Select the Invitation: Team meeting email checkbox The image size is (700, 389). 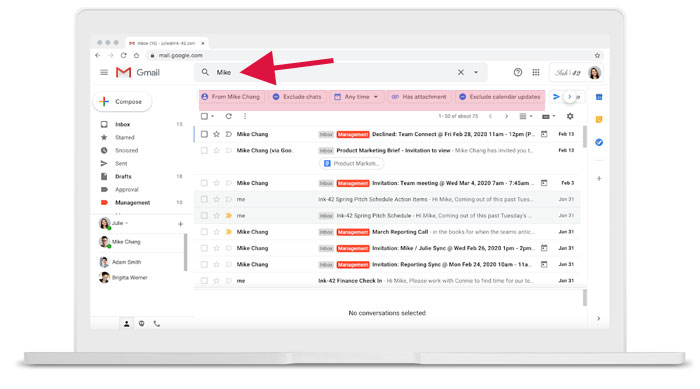point(204,183)
